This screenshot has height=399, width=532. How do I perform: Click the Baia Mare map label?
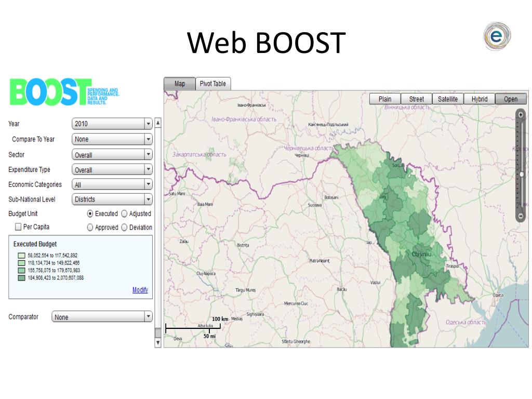pos(205,204)
